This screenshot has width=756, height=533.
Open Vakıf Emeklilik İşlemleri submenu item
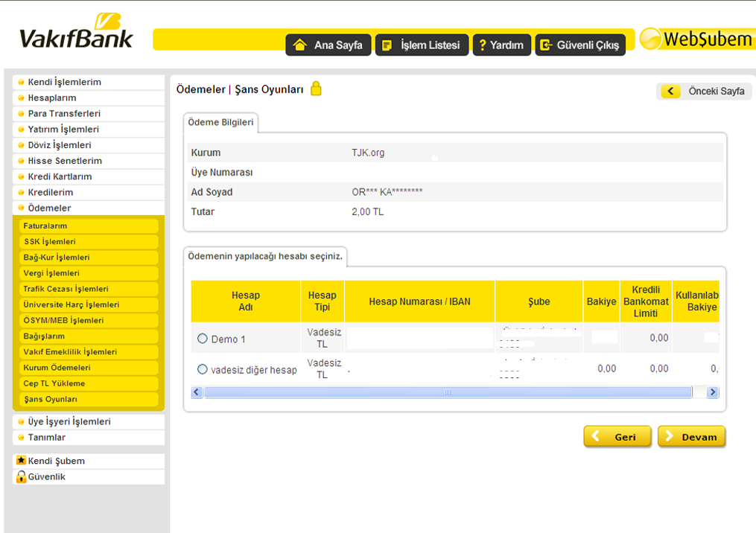[89, 352]
